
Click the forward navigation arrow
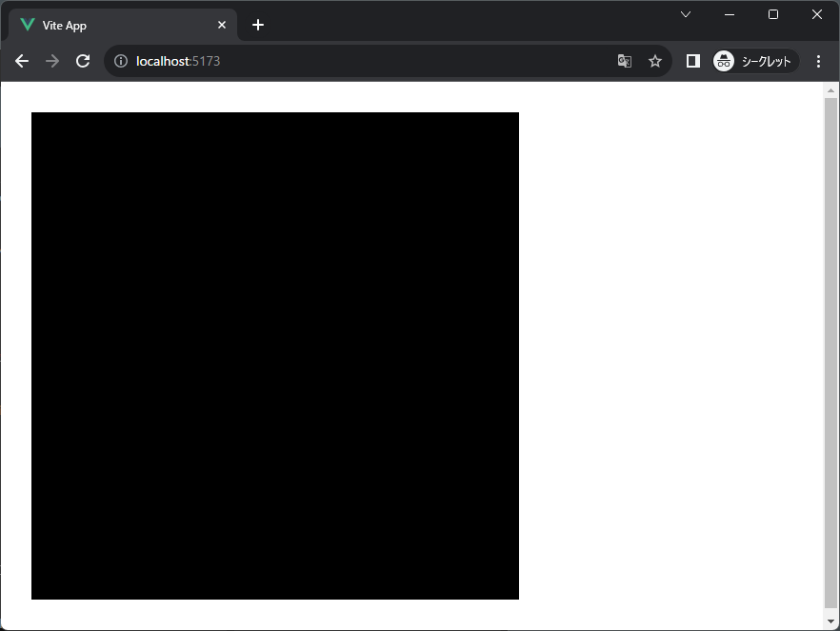[51, 60]
